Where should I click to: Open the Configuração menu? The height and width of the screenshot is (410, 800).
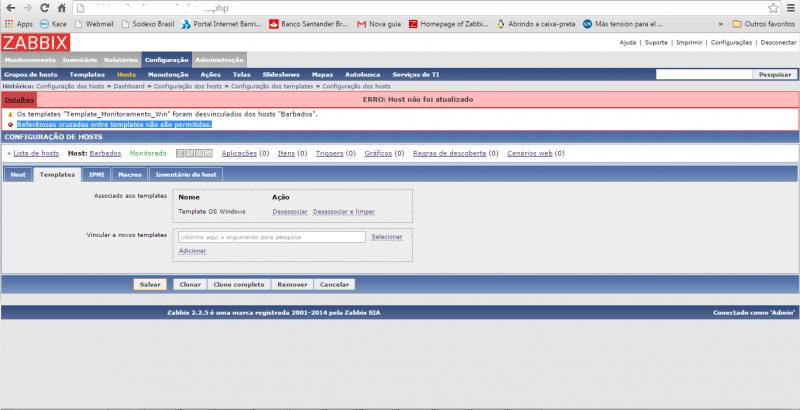click(x=167, y=60)
